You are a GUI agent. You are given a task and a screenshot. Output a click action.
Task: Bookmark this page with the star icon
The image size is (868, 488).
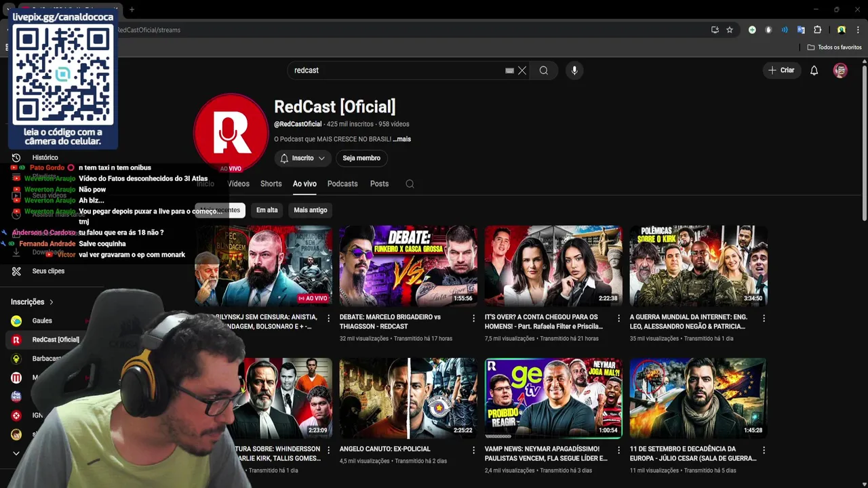tap(730, 30)
